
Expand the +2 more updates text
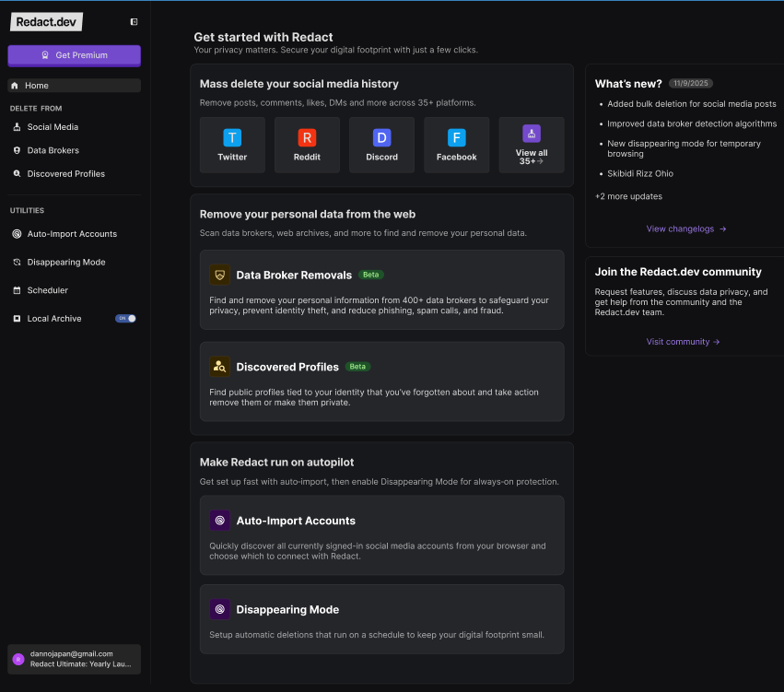(x=628, y=196)
